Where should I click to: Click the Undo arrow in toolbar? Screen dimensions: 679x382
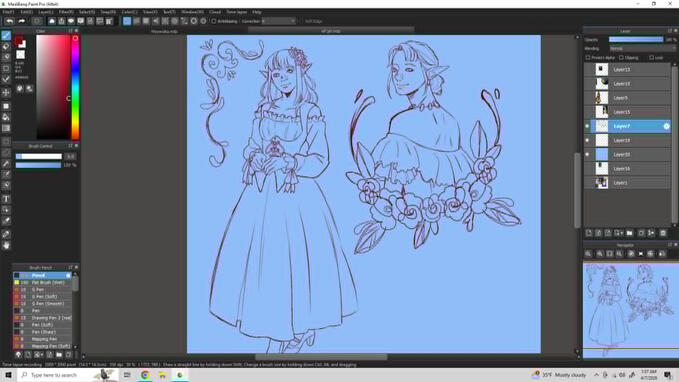[10, 21]
